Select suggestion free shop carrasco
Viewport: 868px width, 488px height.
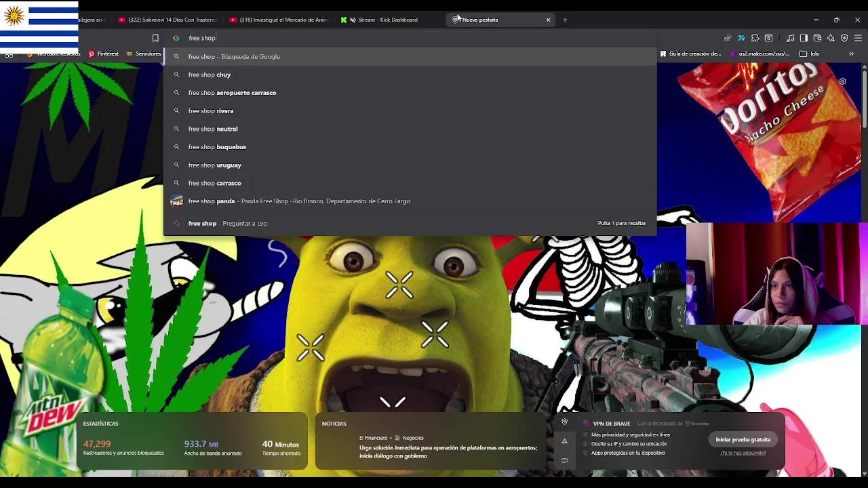tap(410, 183)
